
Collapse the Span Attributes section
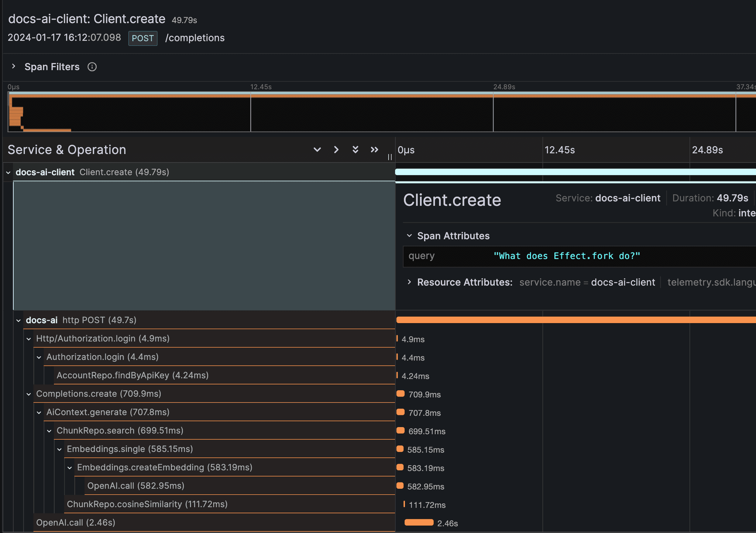pos(409,236)
